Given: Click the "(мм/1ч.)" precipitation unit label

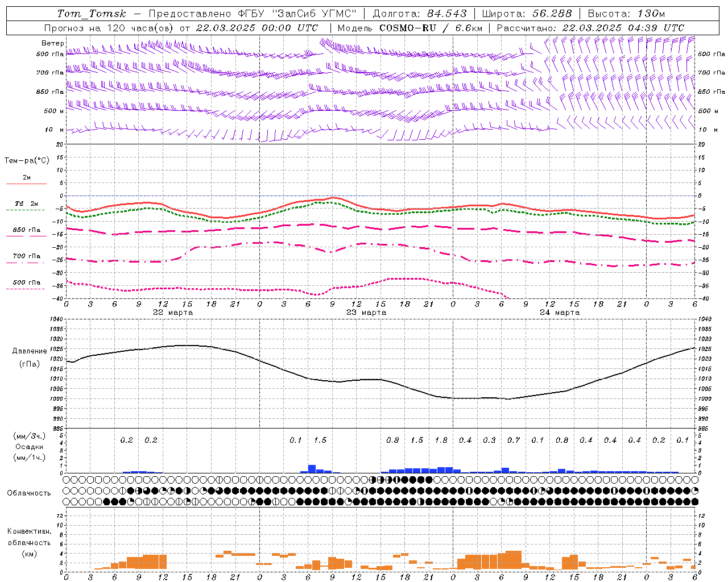Looking at the screenshot, I should (x=30, y=458).
